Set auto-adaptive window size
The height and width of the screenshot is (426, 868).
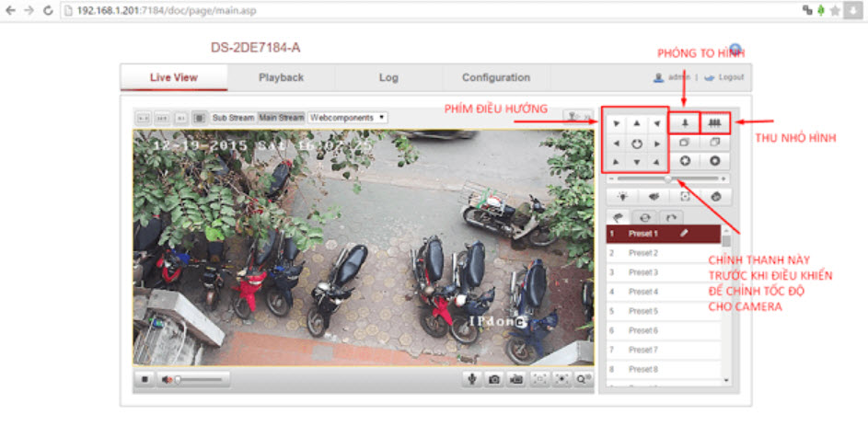click(200, 118)
